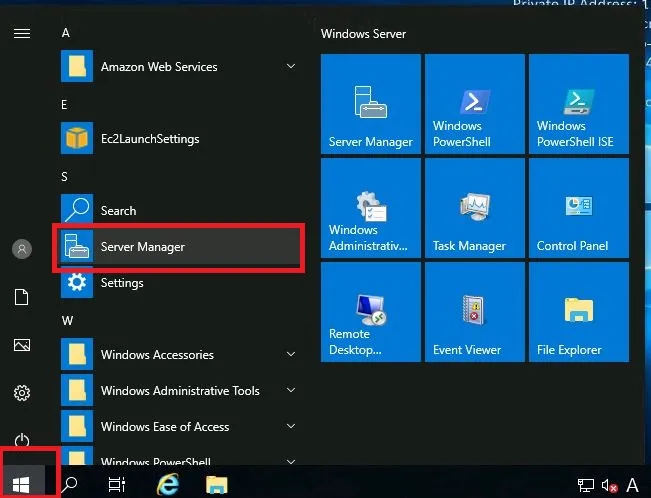Open the Server Manager tile
Screen dimensions: 651x498
coord(370,104)
